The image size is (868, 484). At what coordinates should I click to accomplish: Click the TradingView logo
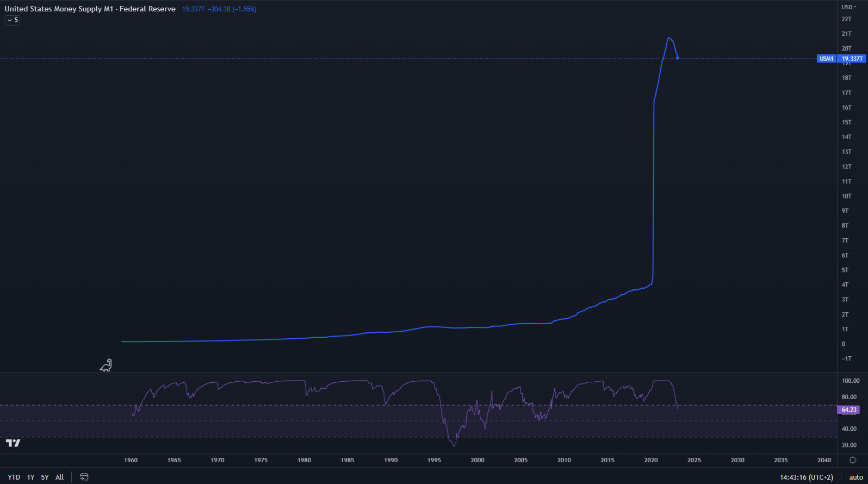13,443
